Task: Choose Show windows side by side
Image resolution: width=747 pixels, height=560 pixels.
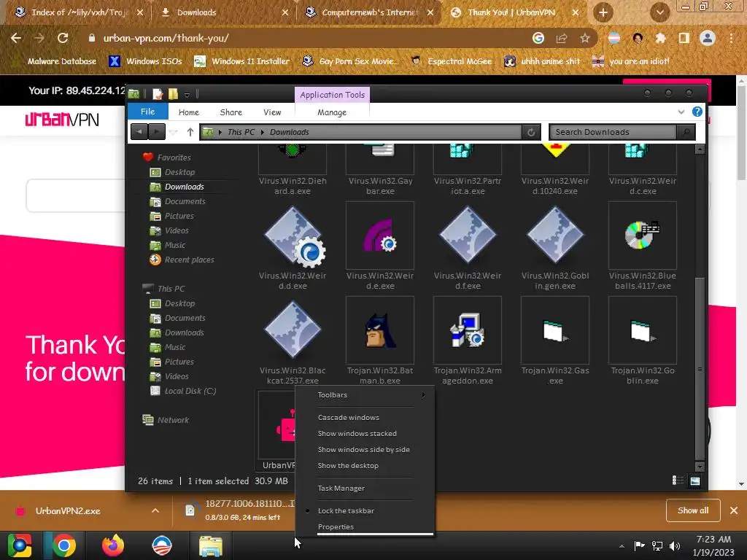Action: coord(363,449)
